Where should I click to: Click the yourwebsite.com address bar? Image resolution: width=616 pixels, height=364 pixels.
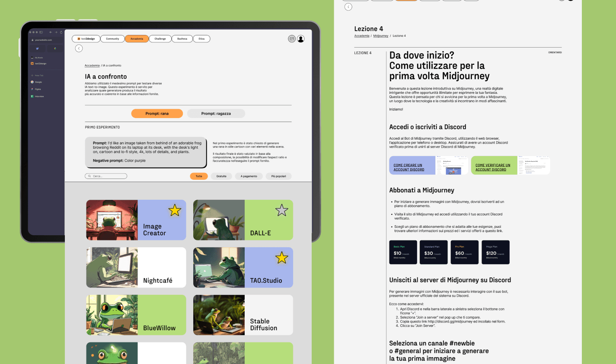coord(46,40)
